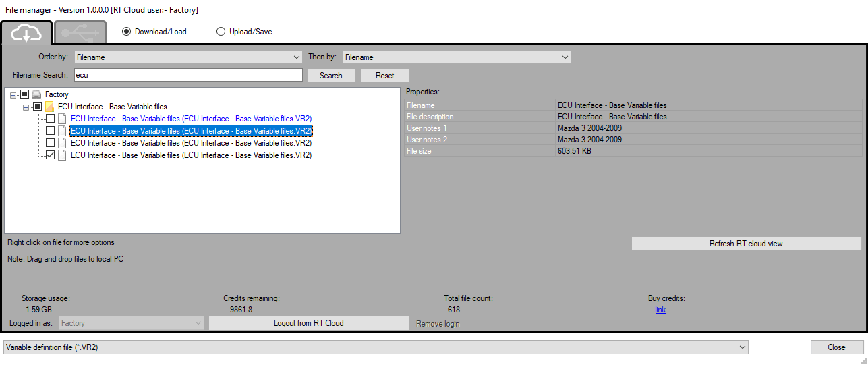The width and height of the screenshot is (868, 365).
Task: Open the cloud download tab
Action: click(x=27, y=32)
